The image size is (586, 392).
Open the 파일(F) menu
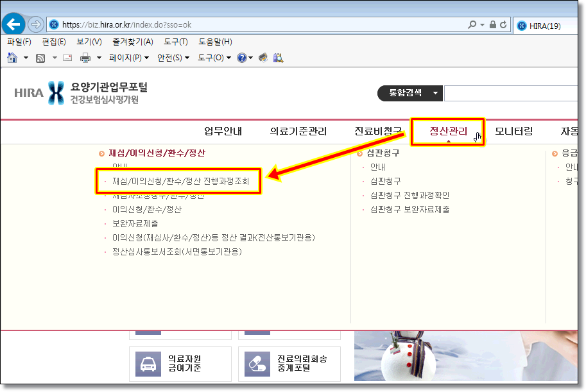(19, 42)
